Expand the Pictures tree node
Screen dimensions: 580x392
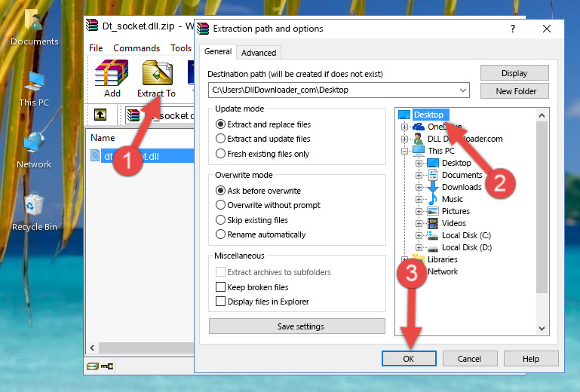coord(419,212)
